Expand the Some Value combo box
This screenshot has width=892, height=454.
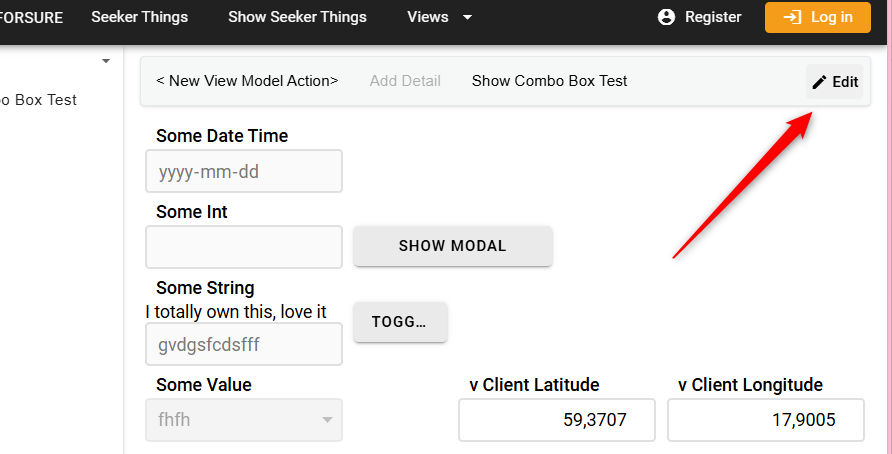click(243, 420)
